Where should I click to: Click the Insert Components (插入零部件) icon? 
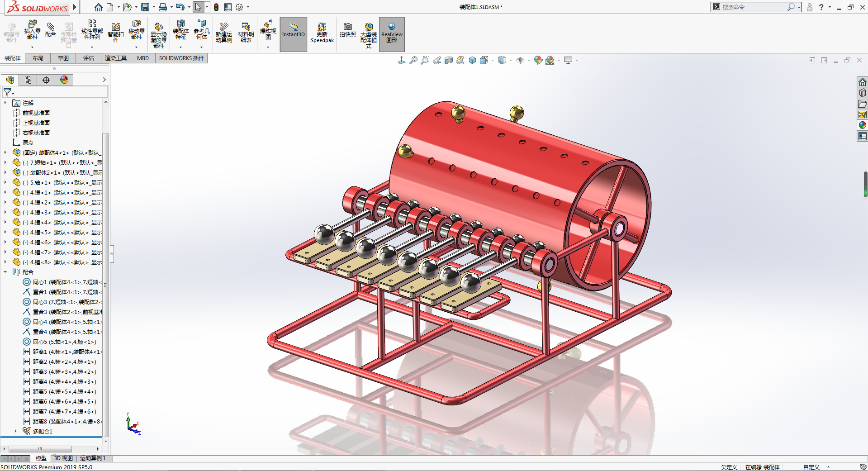tap(32, 30)
